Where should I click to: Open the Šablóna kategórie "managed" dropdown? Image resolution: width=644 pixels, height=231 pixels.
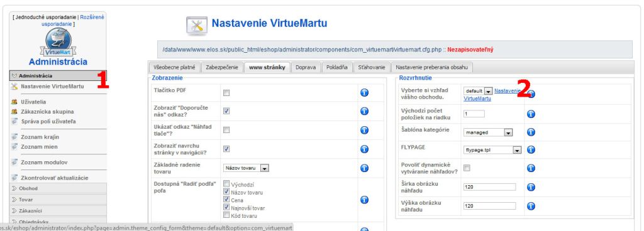pyautogui.click(x=488, y=132)
